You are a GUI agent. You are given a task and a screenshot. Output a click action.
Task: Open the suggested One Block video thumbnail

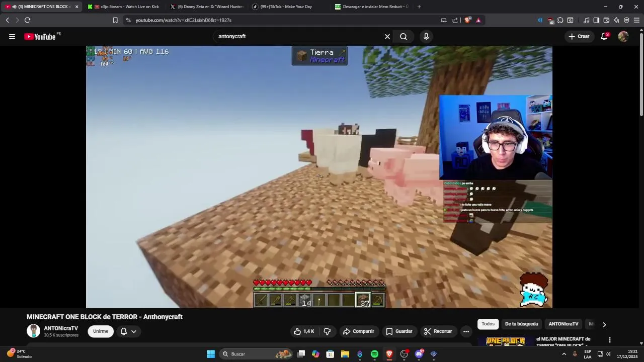505,341
